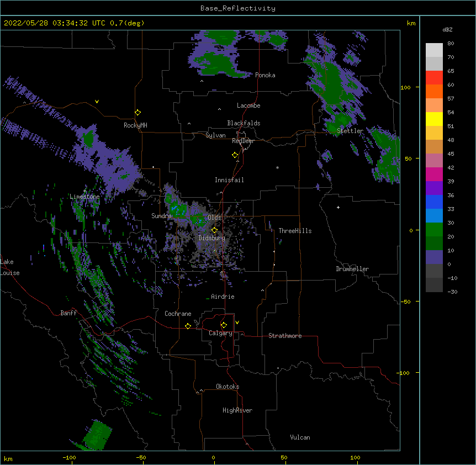
Task: Click the Olds town label
Action: (214, 218)
